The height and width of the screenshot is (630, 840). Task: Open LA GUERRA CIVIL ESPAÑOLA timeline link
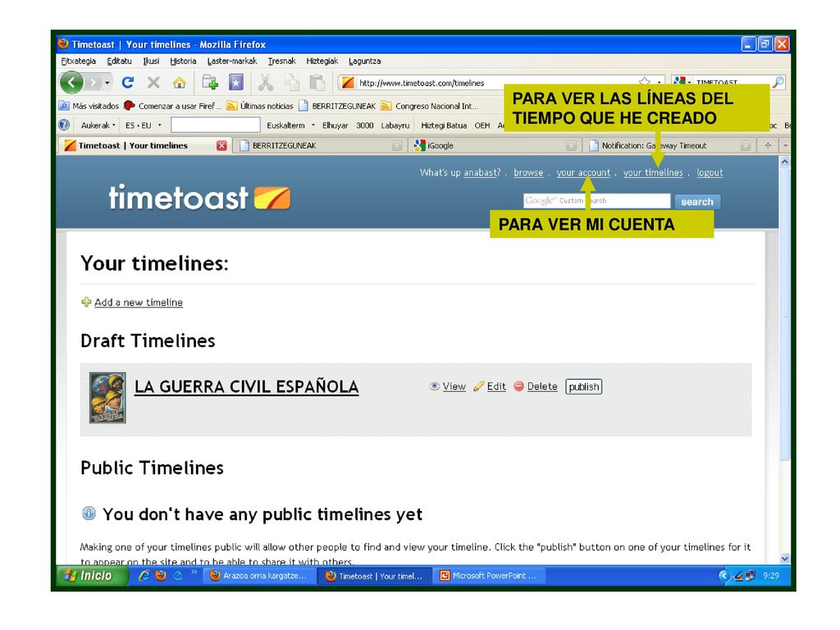pos(246,386)
